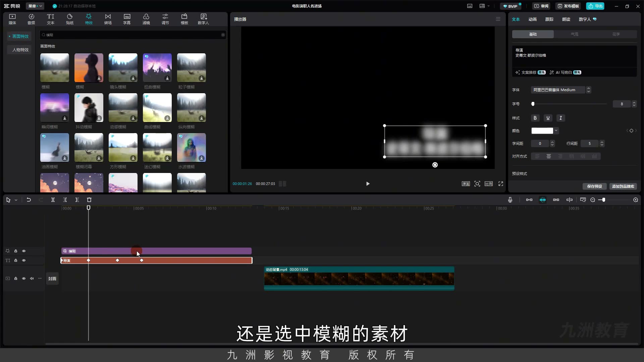Click the trim-left split tool
Screen dimensions: 644x362
point(65,200)
